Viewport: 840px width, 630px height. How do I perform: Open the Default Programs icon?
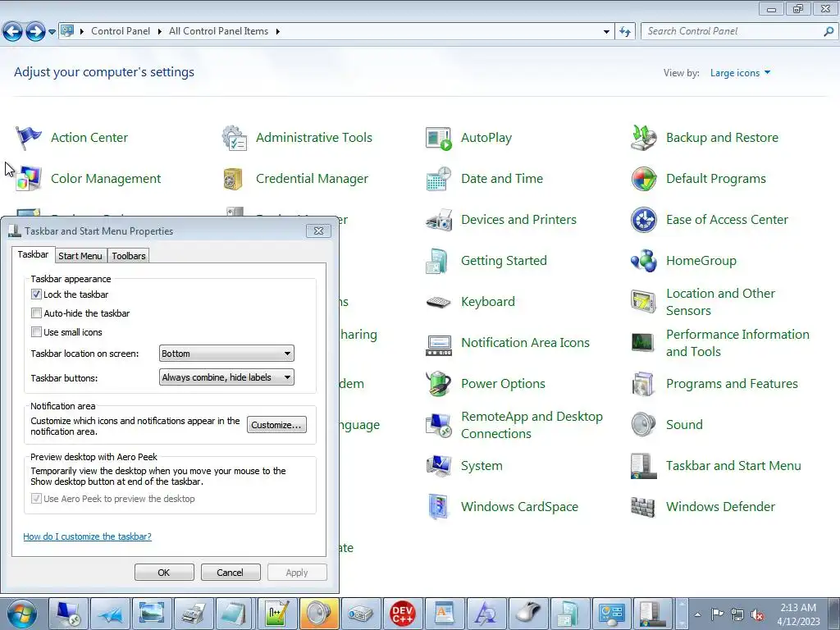click(x=643, y=179)
